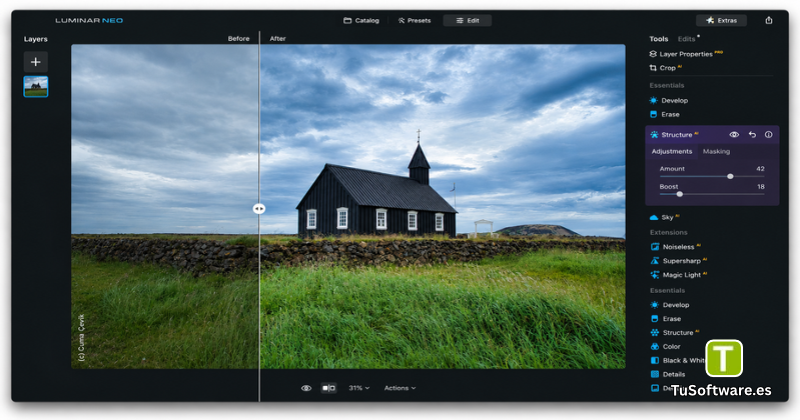Reset Structure adjustments with undo arrow

pyautogui.click(x=752, y=135)
